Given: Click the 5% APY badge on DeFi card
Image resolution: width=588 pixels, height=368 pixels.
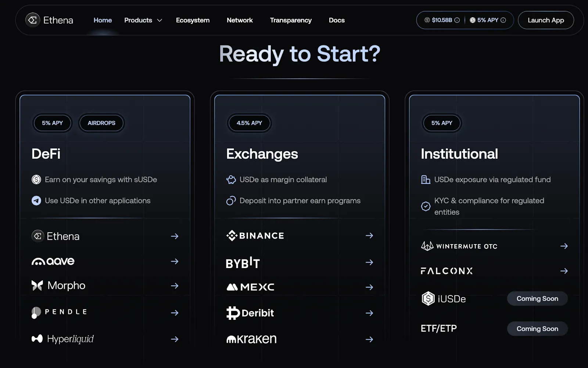Looking at the screenshot, I should click(x=52, y=123).
